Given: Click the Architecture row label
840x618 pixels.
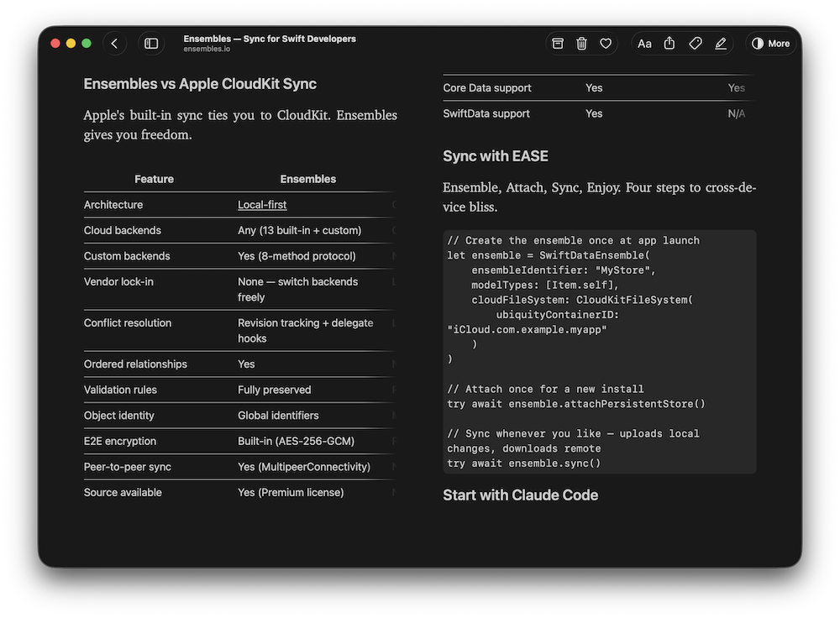Looking at the screenshot, I should [113, 205].
